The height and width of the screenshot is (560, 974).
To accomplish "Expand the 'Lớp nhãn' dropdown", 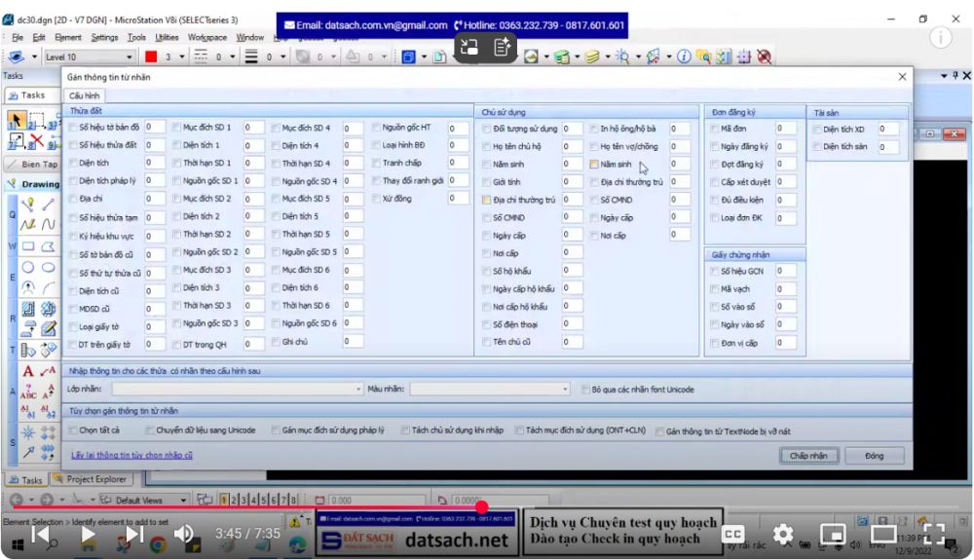I will [x=358, y=390].
